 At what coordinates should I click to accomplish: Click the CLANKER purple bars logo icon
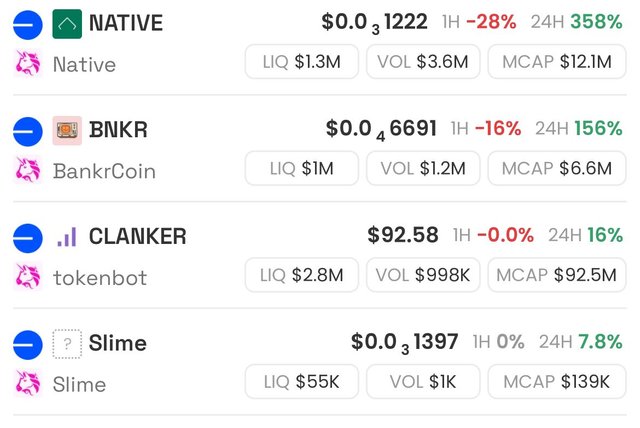point(67,236)
